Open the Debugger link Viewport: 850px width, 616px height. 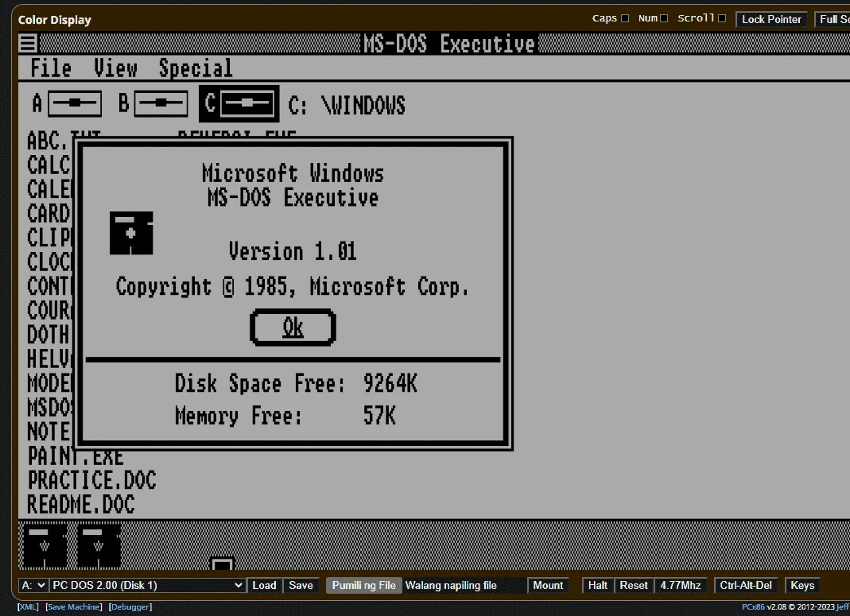(130, 606)
